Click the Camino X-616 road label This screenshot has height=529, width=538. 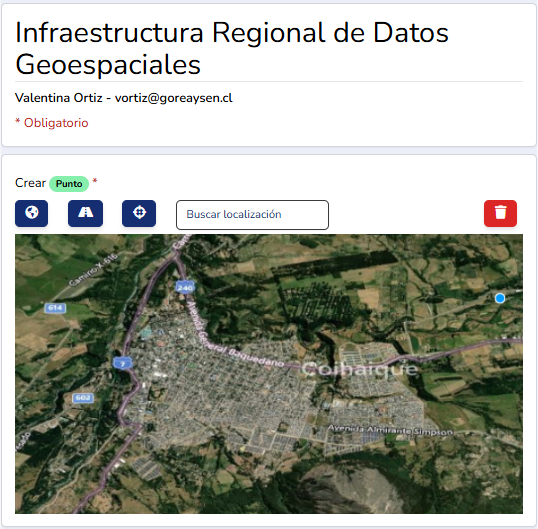93,269
